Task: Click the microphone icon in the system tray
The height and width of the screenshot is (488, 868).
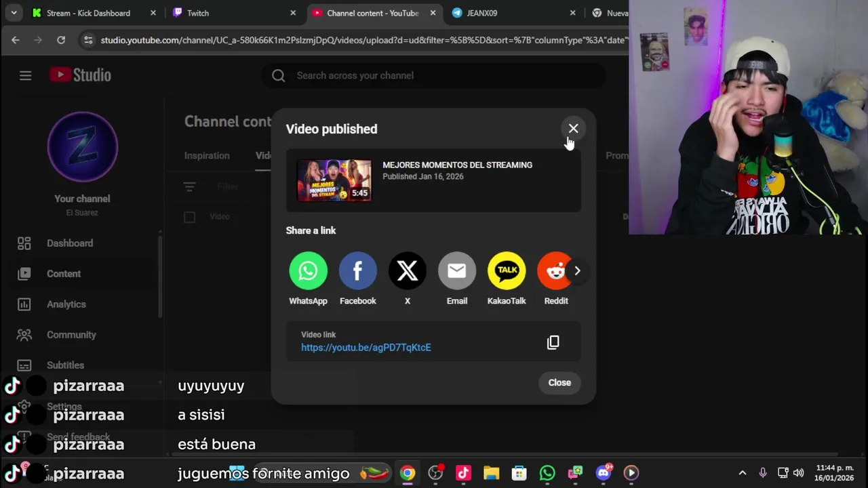Action: [x=763, y=473]
